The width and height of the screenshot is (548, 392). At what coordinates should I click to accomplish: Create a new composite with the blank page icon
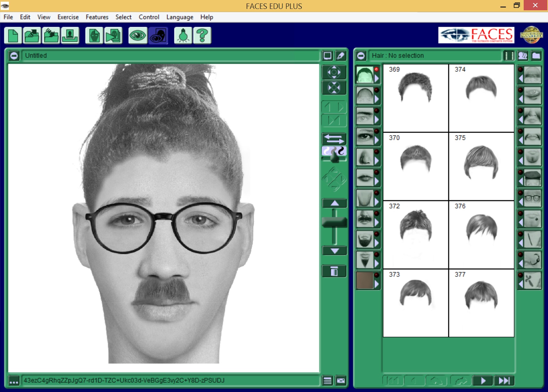(x=13, y=36)
